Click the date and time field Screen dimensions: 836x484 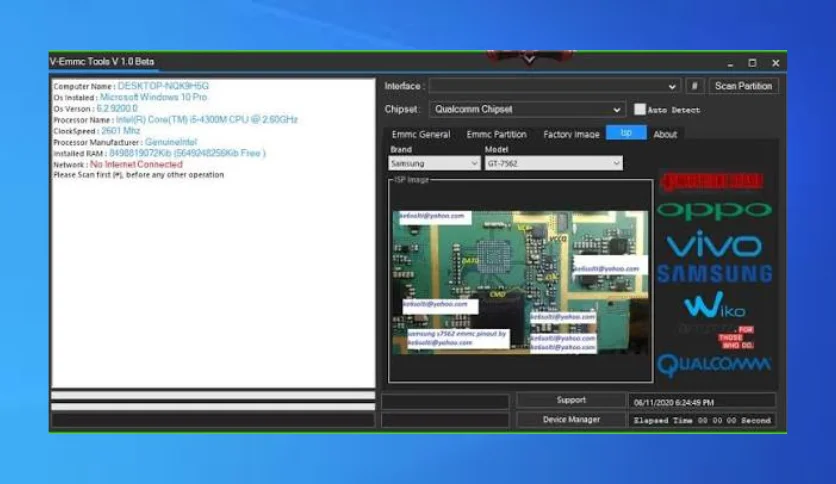702,402
